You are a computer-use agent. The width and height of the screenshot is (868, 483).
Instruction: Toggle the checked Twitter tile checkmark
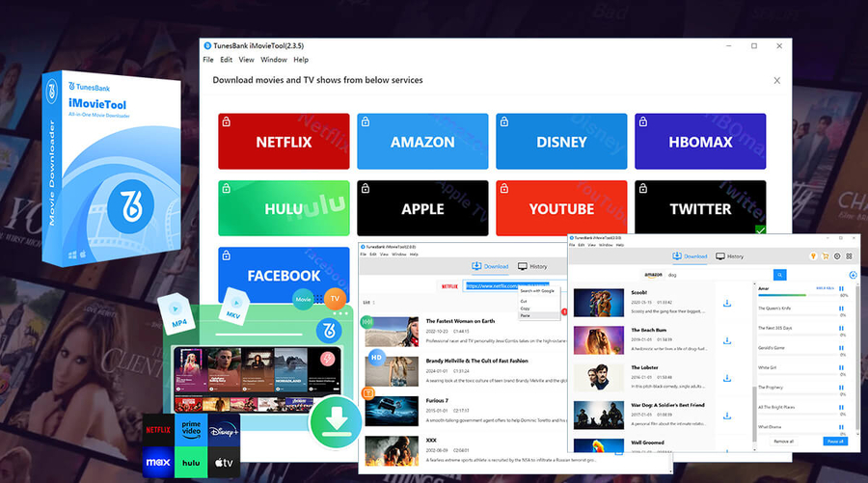[760, 230]
